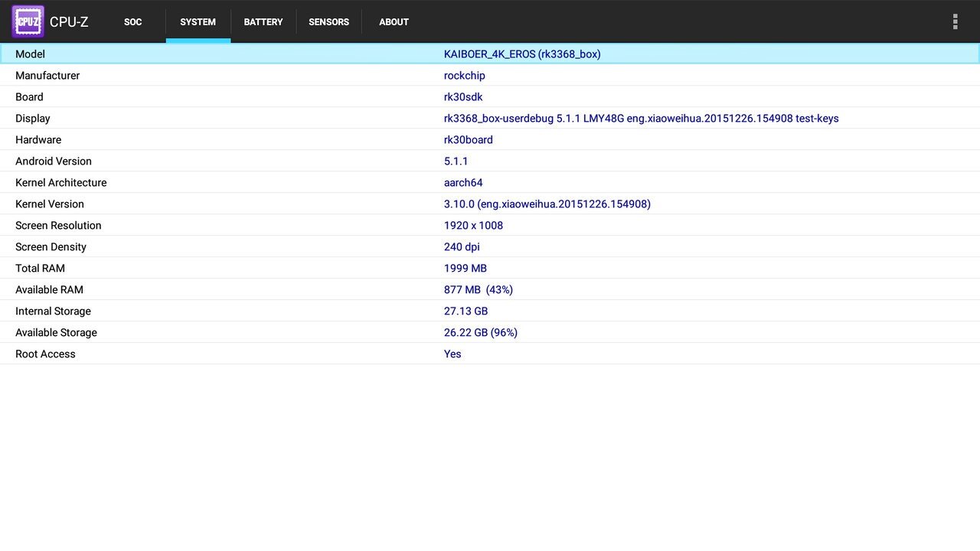
Task: Click the Yes root access value
Action: pyautogui.click(x=452, y=354)
